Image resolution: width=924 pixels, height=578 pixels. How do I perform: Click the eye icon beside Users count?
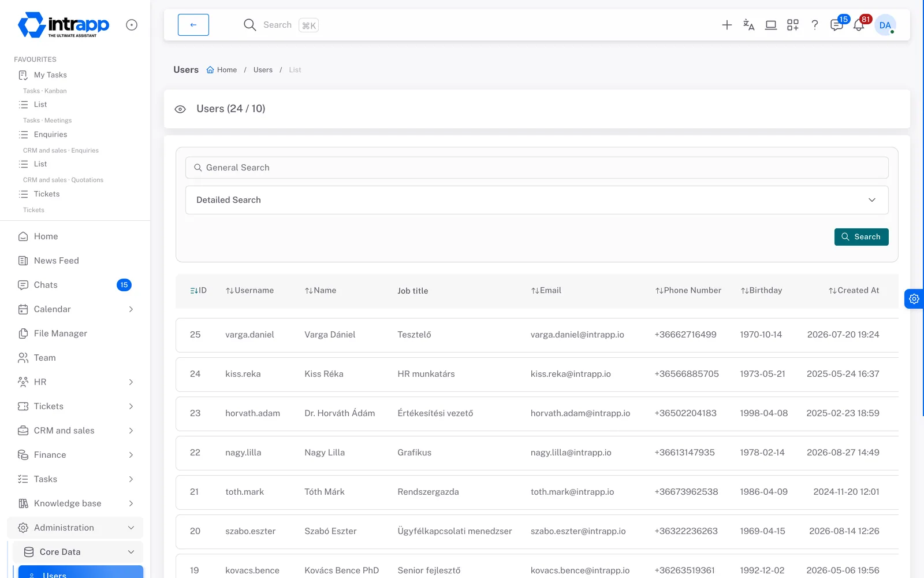tap(180, 109)
